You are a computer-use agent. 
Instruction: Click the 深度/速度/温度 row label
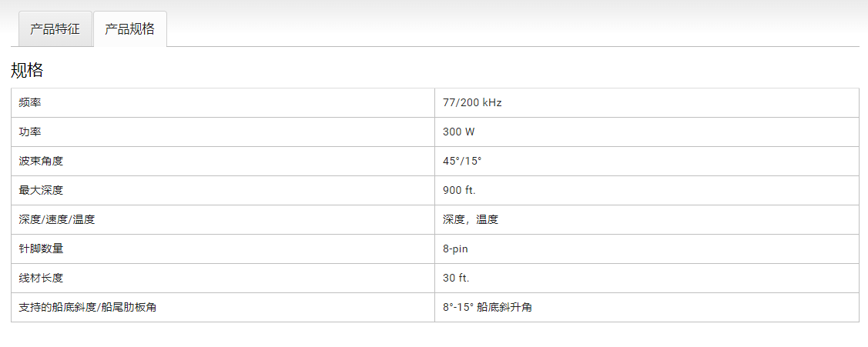pos(57,219)
